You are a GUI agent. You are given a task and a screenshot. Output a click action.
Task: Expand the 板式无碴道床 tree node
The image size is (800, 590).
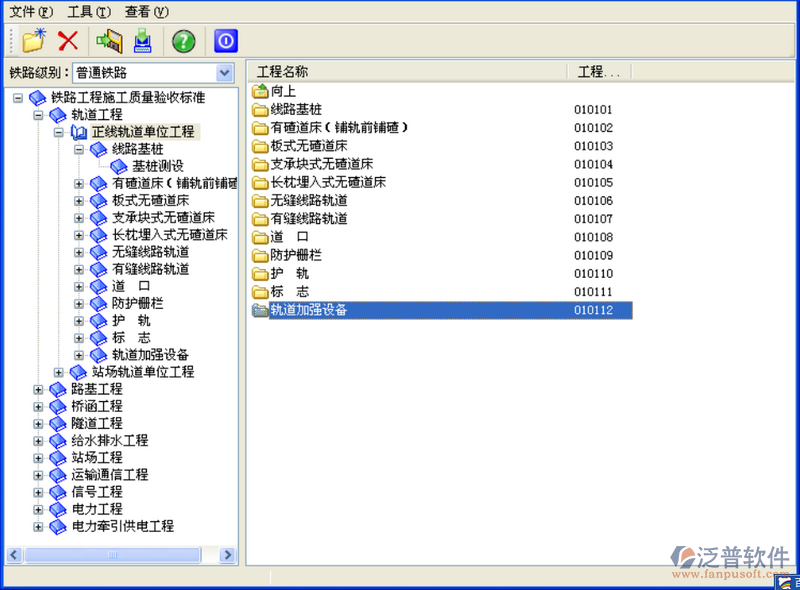[79, 201]
